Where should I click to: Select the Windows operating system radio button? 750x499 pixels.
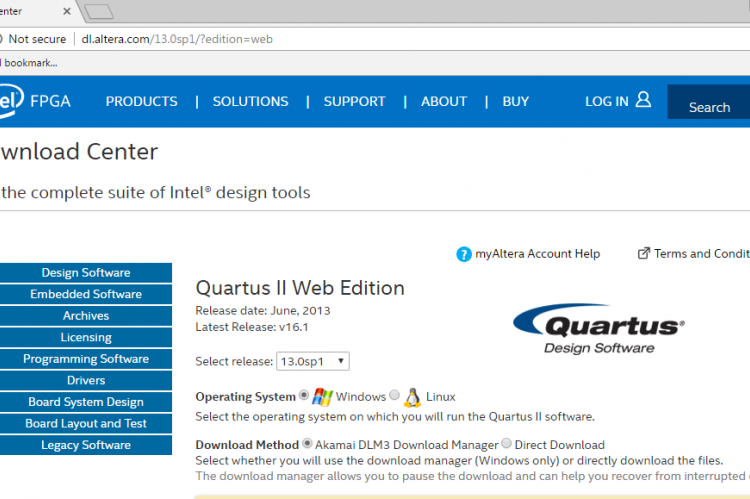click(304, 395)
